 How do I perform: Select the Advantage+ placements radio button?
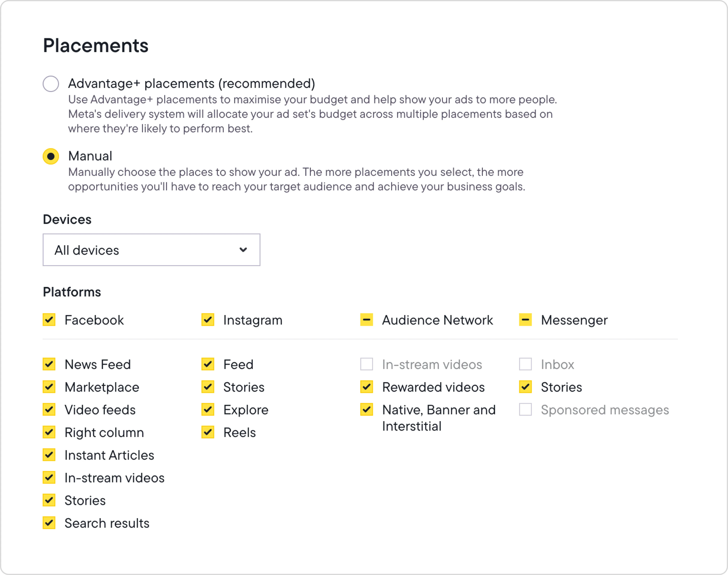pos(51,83)
